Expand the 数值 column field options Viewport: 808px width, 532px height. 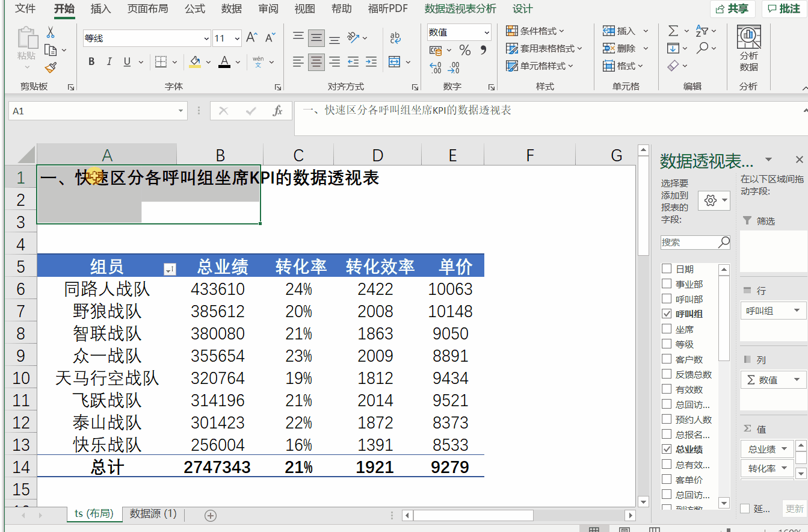tap(797, 380)
